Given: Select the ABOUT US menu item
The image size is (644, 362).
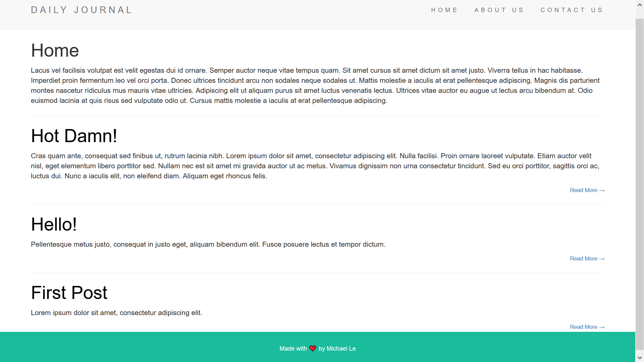Looking at the screenshot, I should tap(499, 10).
